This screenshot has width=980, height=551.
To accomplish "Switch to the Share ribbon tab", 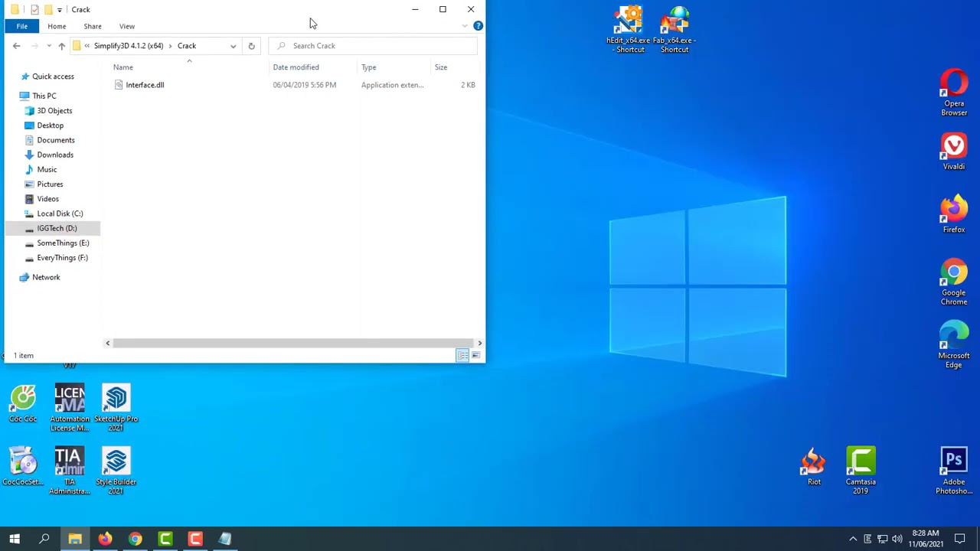I will point(92,26).
